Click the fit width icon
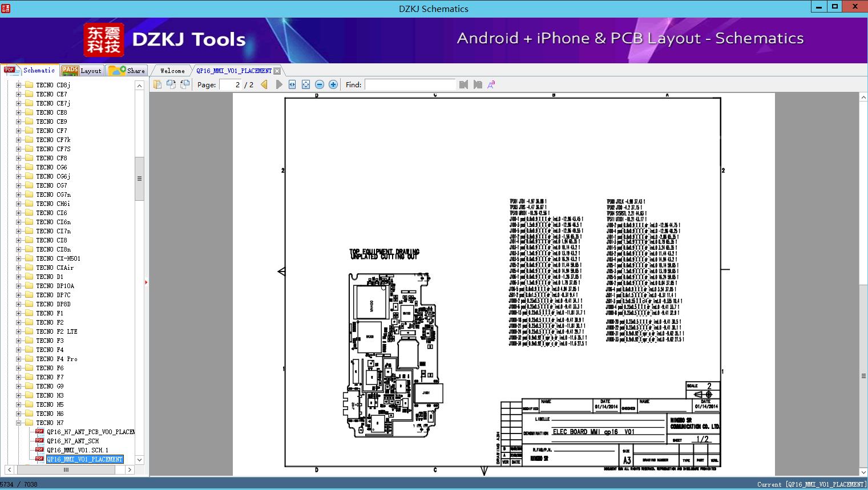The width and height of the screenshot is (868, 490). coord(292,84)
